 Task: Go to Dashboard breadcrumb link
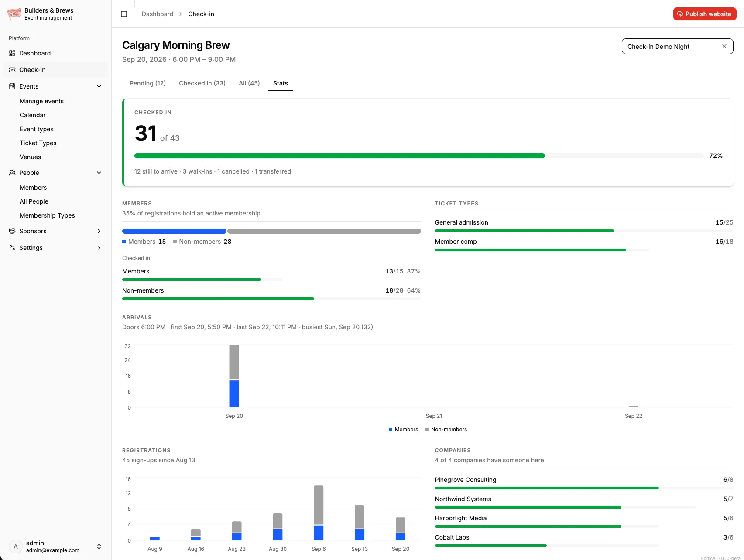[158, 14]
